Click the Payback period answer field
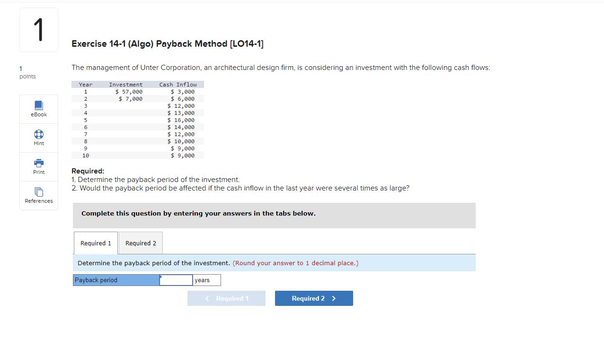 [176, 280]
